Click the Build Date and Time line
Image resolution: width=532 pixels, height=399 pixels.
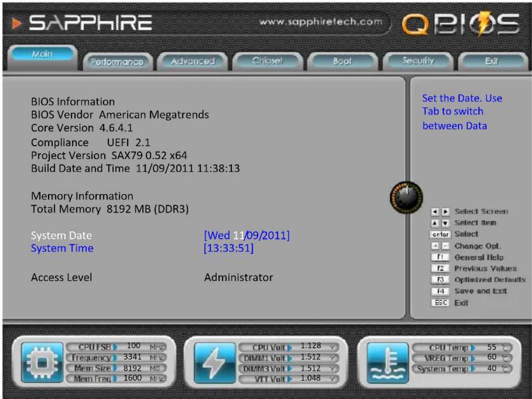pyautogui.click(x=135, y=169)
